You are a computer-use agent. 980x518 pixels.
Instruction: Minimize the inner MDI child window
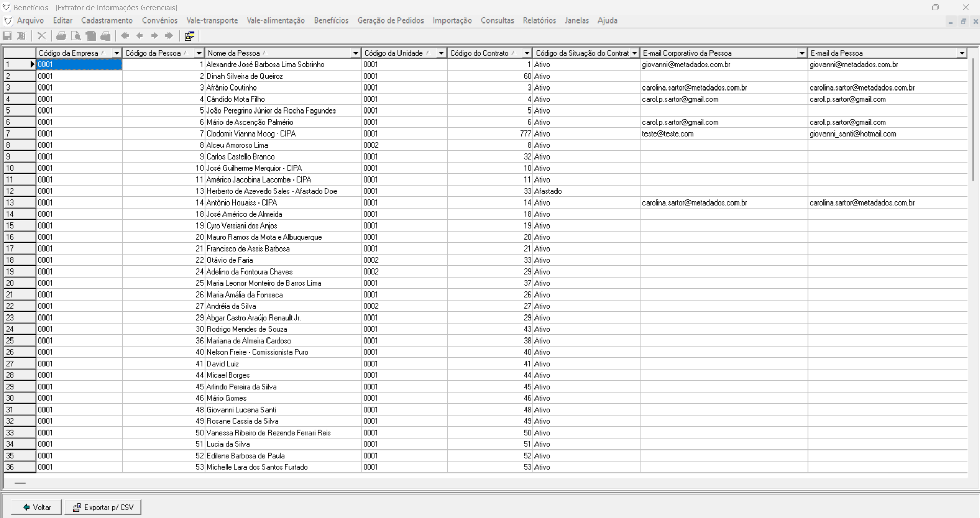coord(951,21)
